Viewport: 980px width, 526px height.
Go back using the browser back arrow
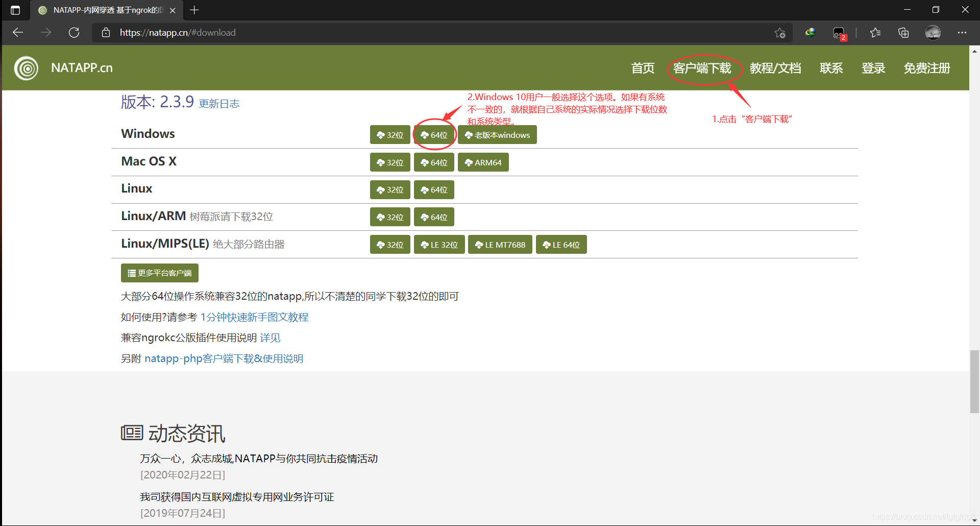pos(18,33)
